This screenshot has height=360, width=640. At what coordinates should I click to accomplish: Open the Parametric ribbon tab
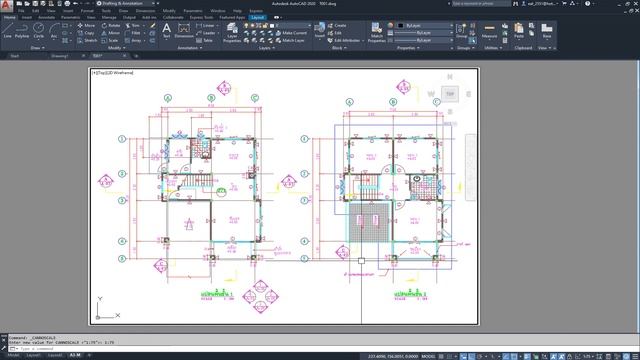tap(70, 18)
